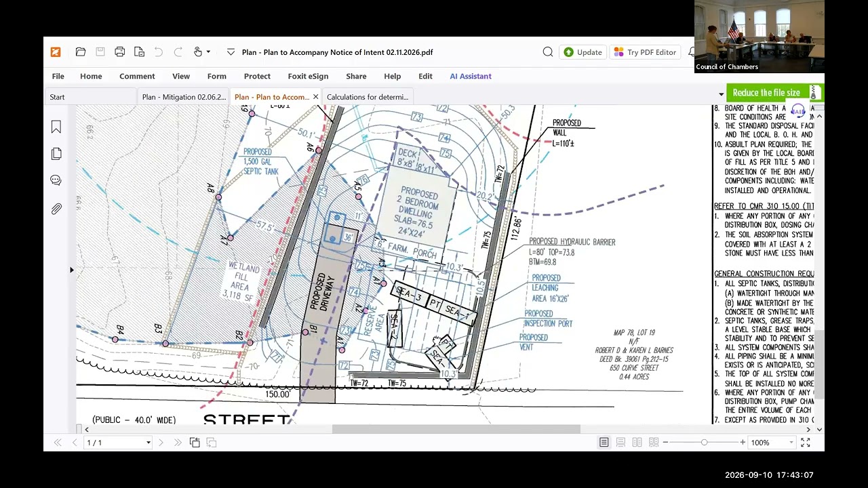Viewport: 868px width, 488px height.
Task: Open the Pages thumbnail panel icon
Action: (x=56, y=154)
